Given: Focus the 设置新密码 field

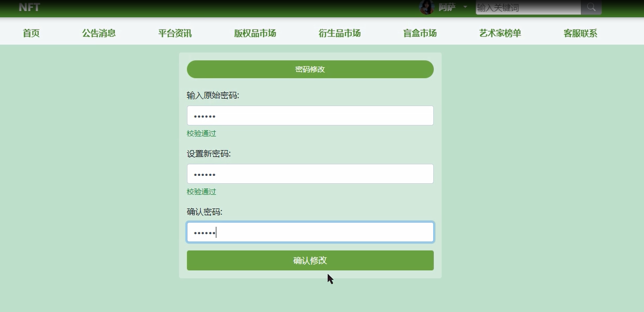Looking at the screenshot, I should pos(310,174).
